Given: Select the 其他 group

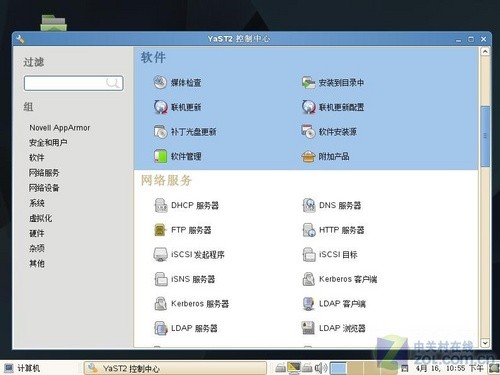Looking at the screenshot, I should point(37,264).
